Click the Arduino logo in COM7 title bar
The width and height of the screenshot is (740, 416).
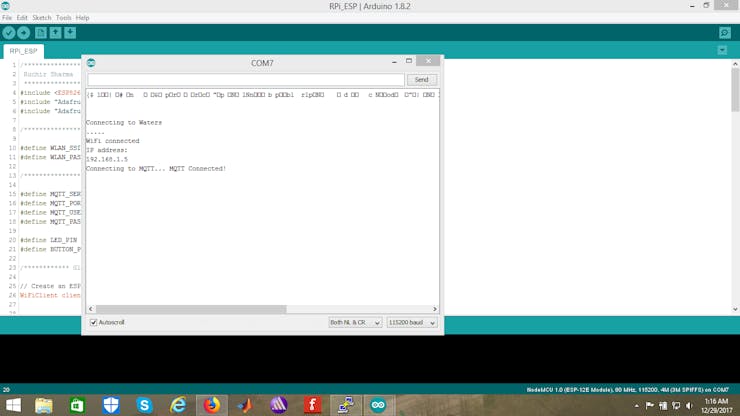click(x=91, y=63)
